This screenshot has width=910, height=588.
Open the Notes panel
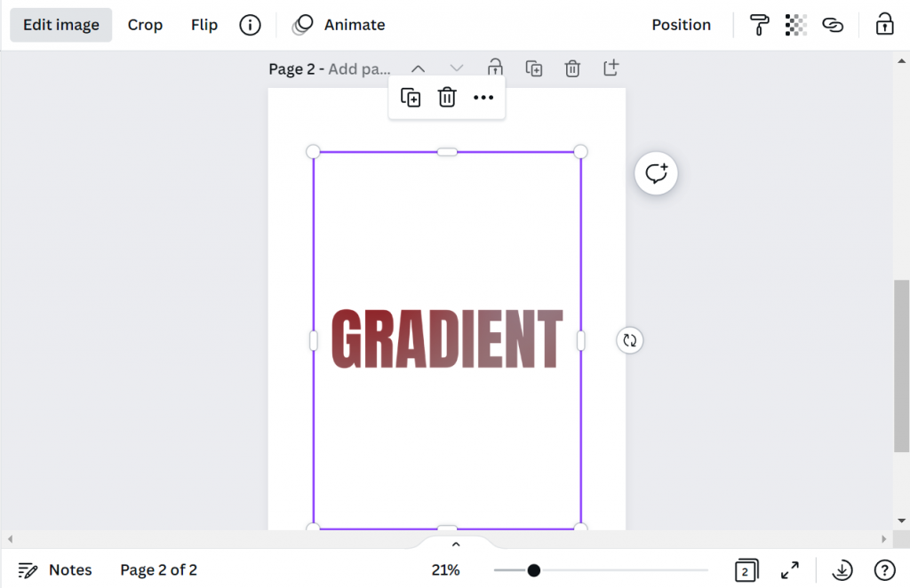55,569
